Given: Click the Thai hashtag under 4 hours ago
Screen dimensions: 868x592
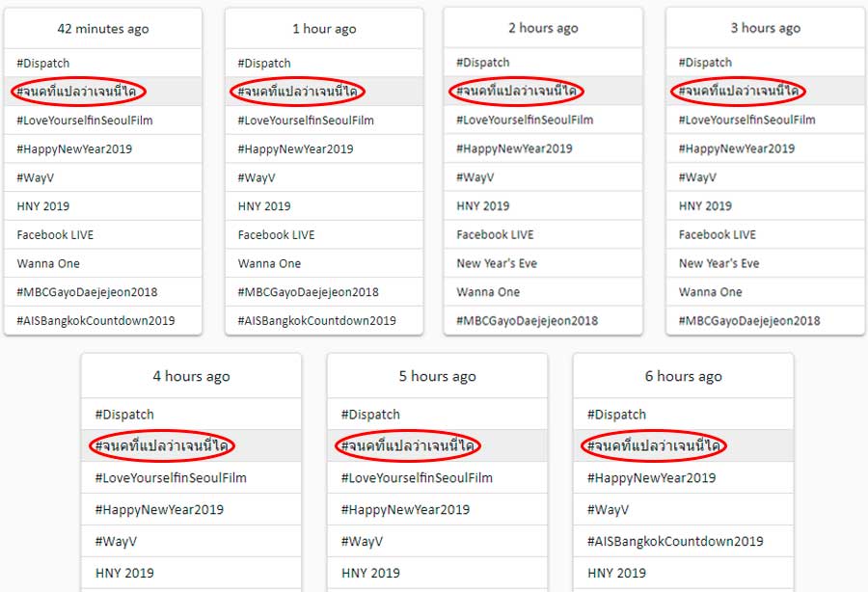Looking at the screenshot, I should click(x=162, y=446).
